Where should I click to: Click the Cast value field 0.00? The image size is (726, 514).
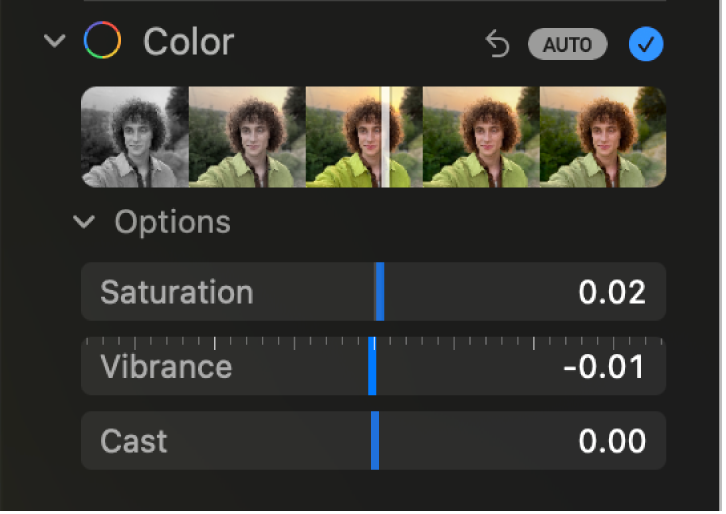[611, 441]
